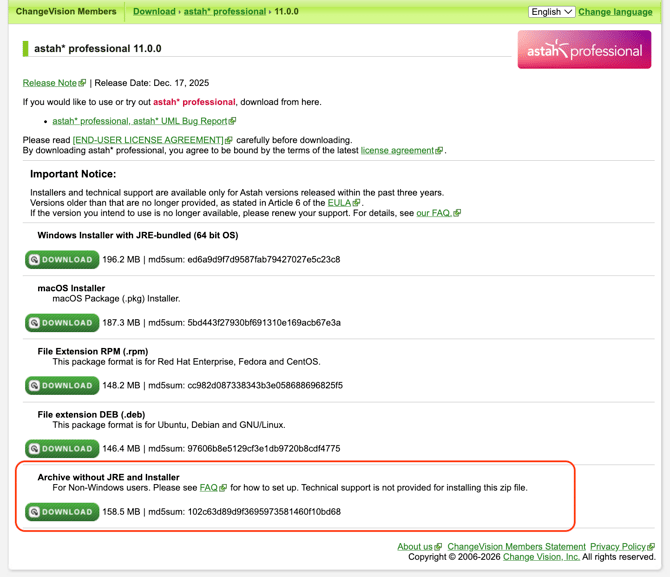Open the astah* UML Bug Report link
670x577 pixels.
[139, 121]
